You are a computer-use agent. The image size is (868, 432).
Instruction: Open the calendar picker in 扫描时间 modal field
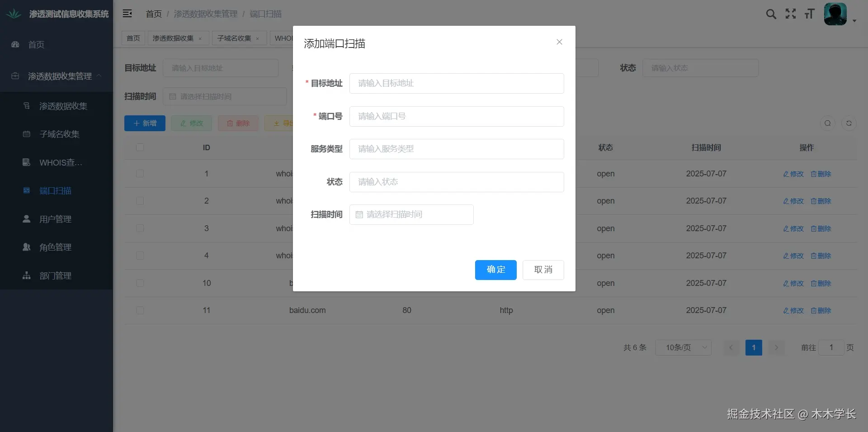(x=360, y=214)
